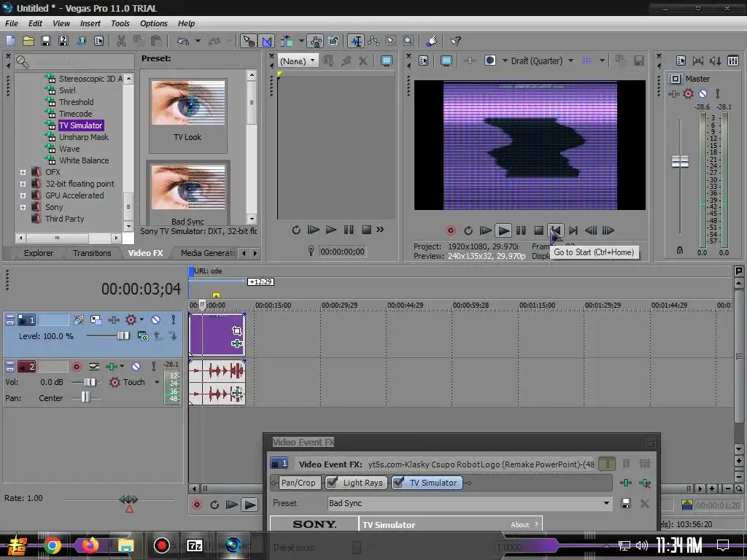
Task: Click Go to Start in preview transport
Action: click(x=555, y=230)
